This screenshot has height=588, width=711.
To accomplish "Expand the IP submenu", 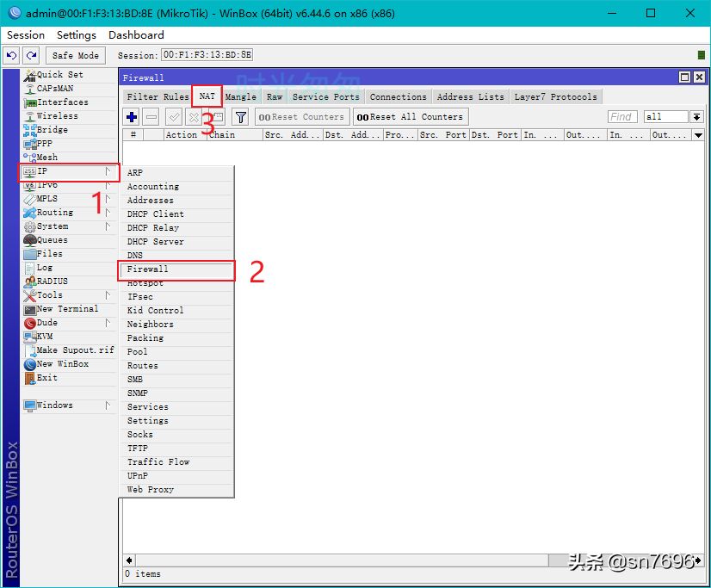I will [69, 171].
